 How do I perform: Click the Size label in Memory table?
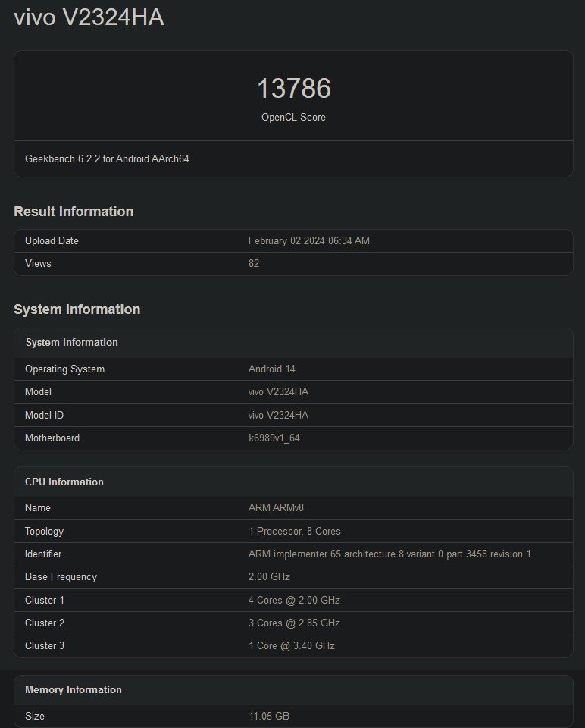(x=35, y=716)
